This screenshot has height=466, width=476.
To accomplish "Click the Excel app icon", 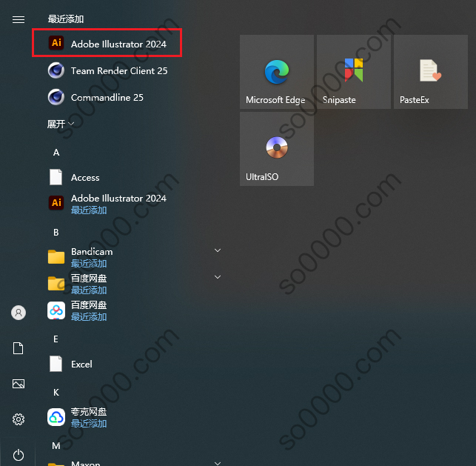I will [x=56, y=364].
